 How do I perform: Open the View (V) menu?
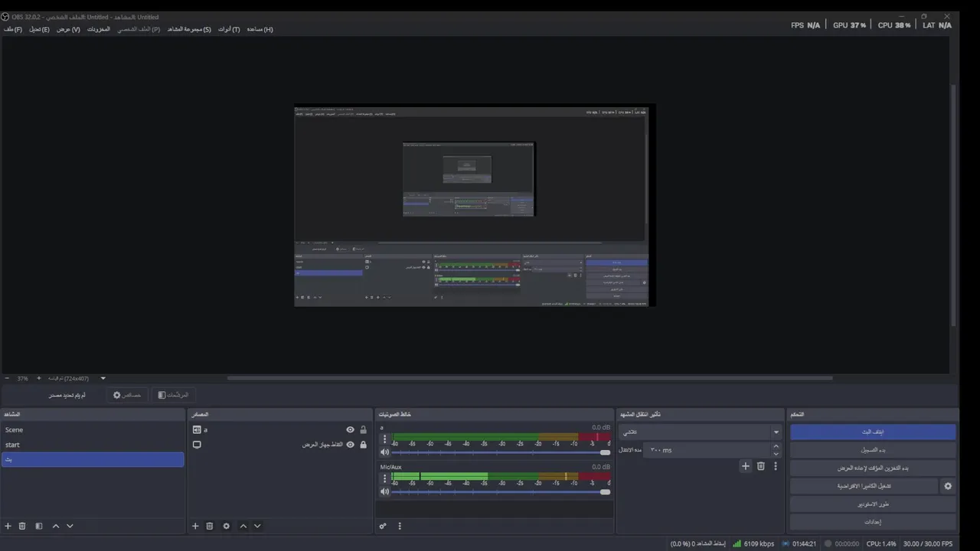click(x=68, y=29)
